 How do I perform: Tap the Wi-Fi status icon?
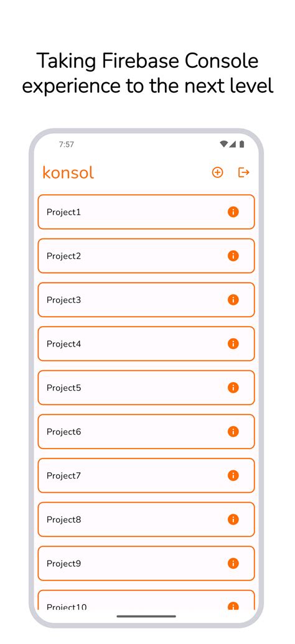coord(224,144)
